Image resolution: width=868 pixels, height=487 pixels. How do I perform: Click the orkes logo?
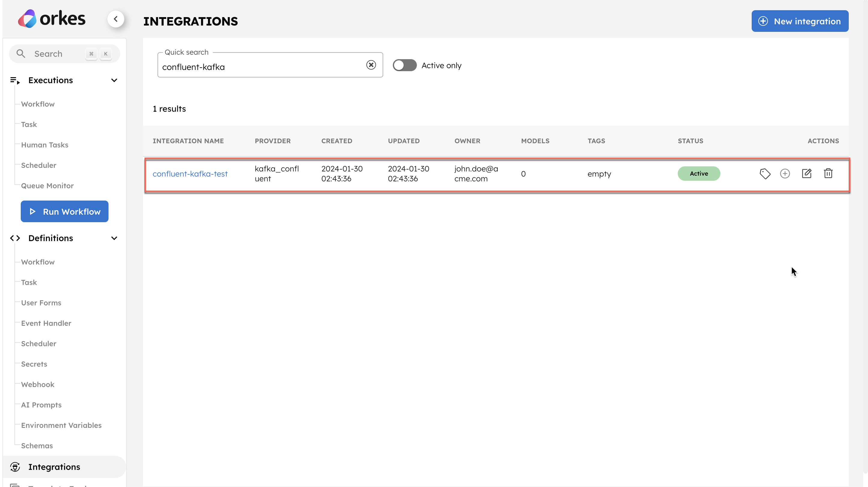point(52,19)
